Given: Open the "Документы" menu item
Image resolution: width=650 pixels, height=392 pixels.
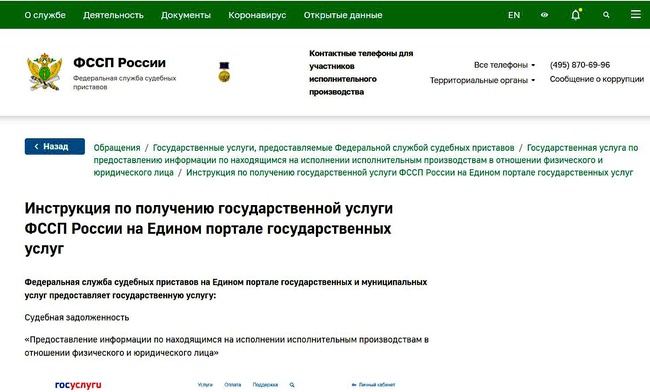Looking at the screenshot, I should [186, 15].
